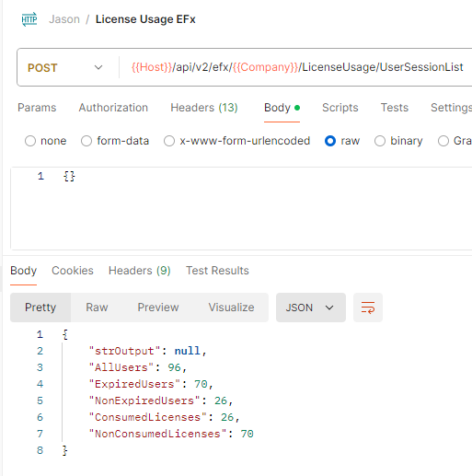Expand the POST method dropdown chevron
The width and height of the screenshot is (472, 476).
point(98,67)
